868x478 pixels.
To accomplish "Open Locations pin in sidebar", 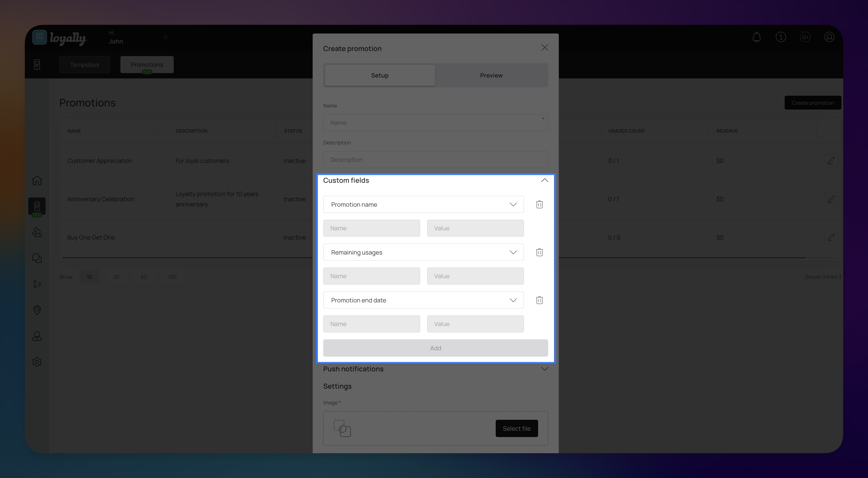I will (37, 310).
